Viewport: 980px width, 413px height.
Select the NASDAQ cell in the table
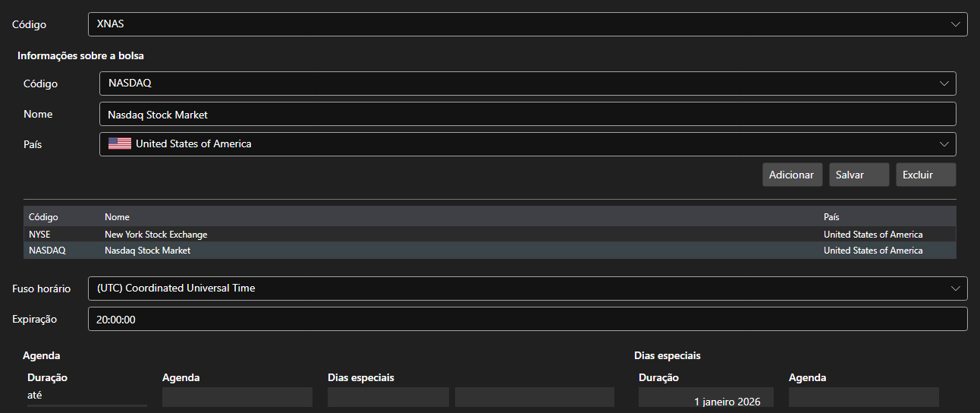[47, 251]
